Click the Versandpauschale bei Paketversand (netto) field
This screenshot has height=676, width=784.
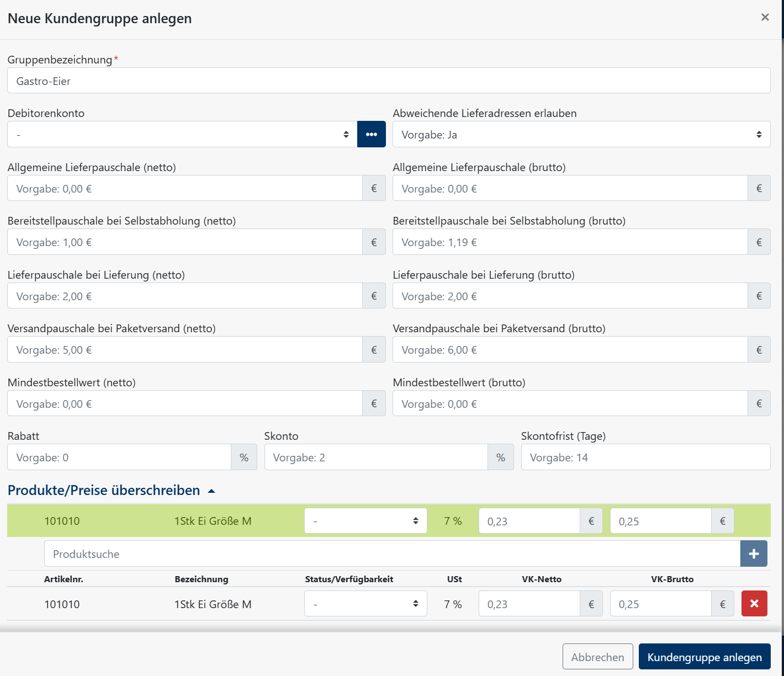click(185, 349)
